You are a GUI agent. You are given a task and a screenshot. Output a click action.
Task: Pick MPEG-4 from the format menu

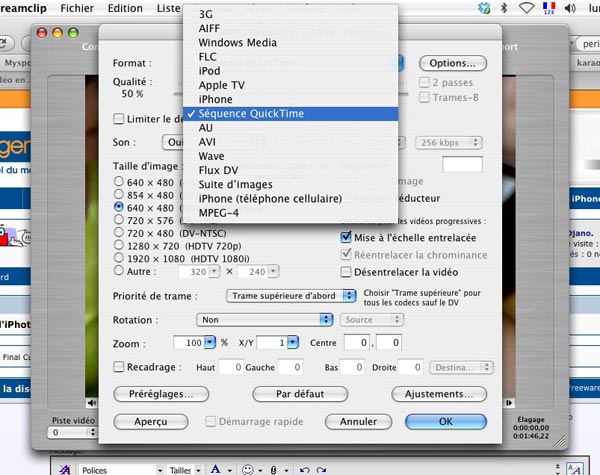290,213
